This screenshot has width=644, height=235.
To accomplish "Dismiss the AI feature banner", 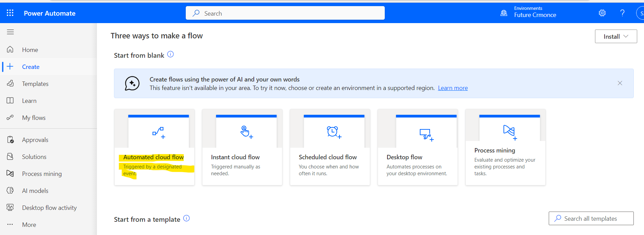I will click(620, 83).
